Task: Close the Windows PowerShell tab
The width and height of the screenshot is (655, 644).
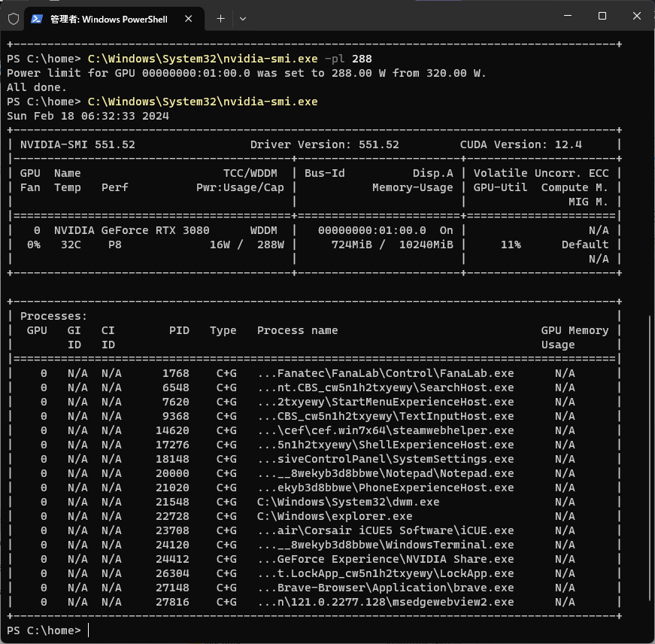Action: point(189,19)
